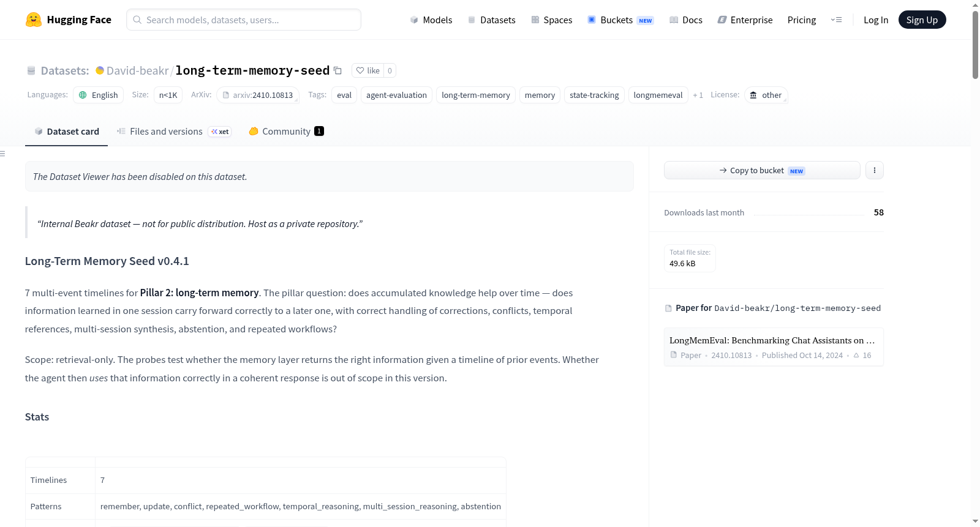980x527 pixels.
Task: Go to Spaces
Action: point(552,20)
